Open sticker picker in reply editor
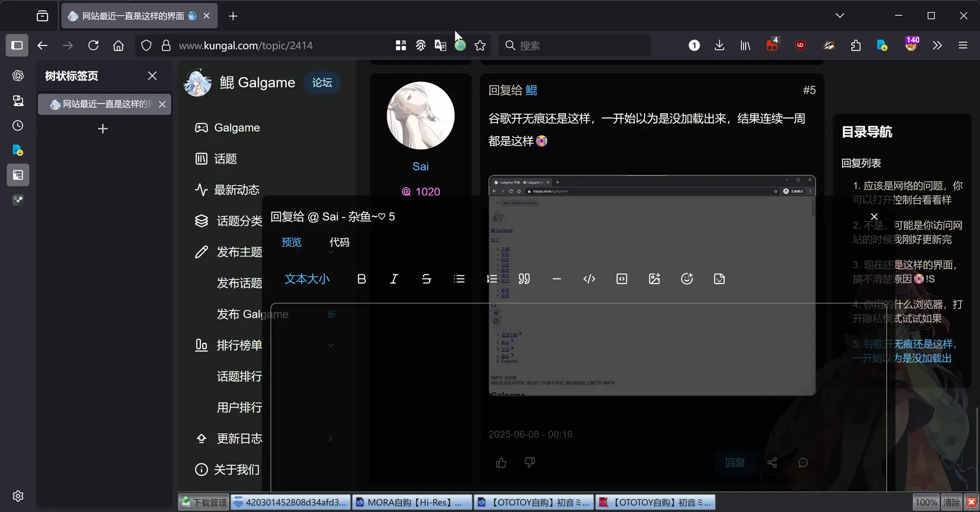The height and width of the screenshot is (512, 980). [719, 279]
